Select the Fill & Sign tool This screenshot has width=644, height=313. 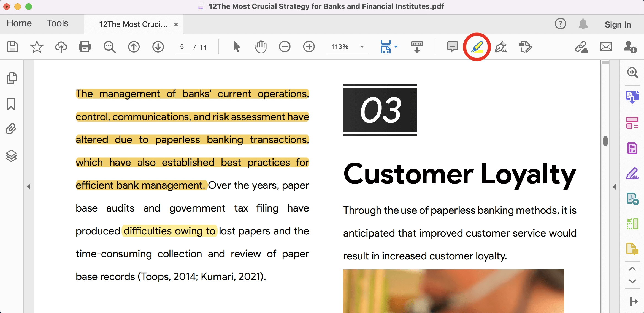click(501, 47)
